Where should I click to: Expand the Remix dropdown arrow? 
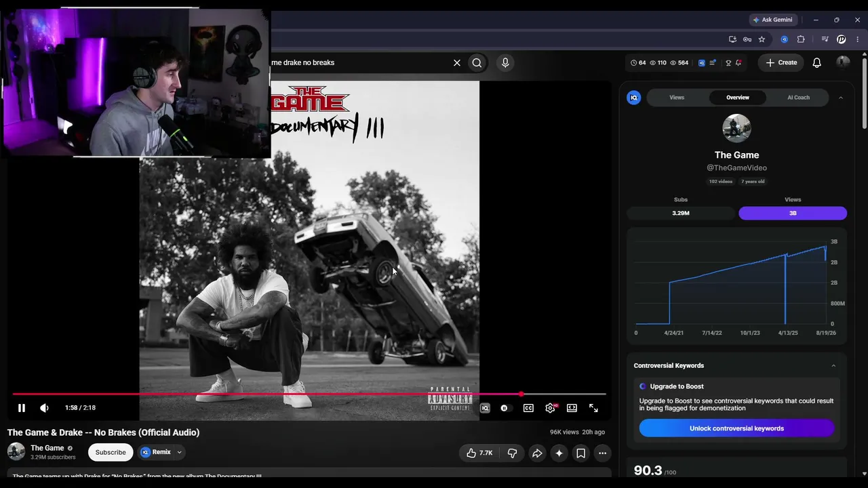(x=180, y=452)
